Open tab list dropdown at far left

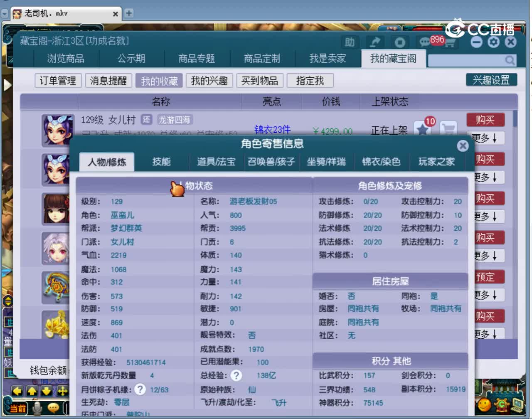coord(5,14)
